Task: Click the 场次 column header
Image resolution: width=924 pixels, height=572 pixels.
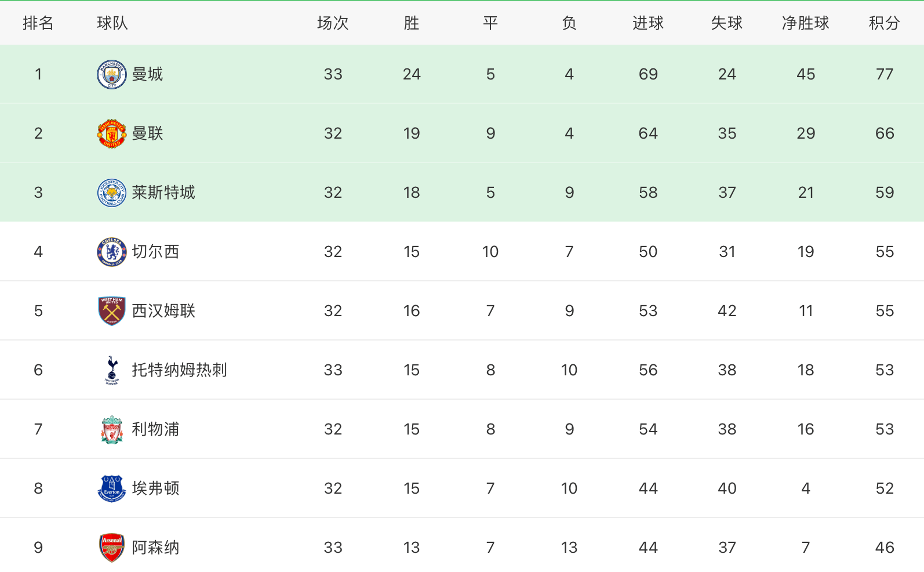Action: click(x=333, y=23)
